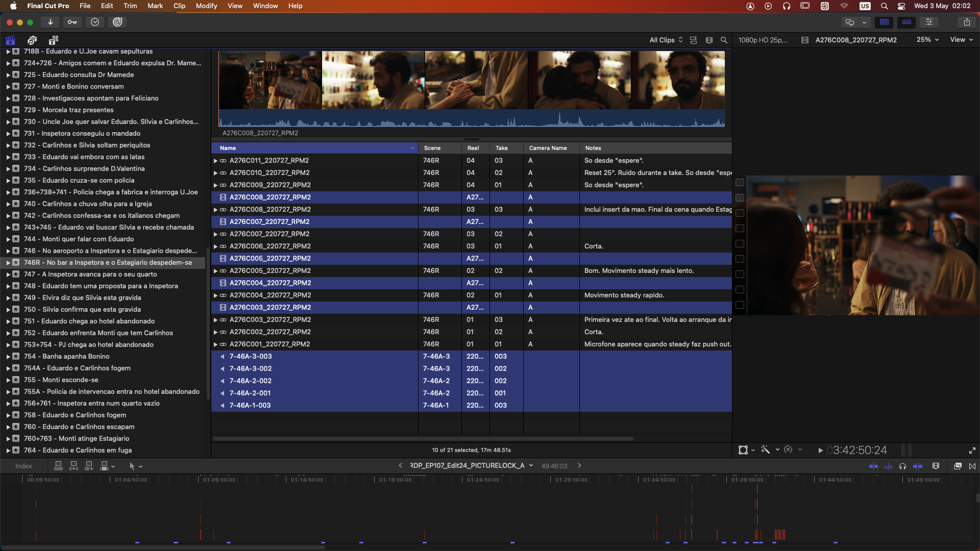
Task: Click browser search magnifier icon
Action: [724, 40]
